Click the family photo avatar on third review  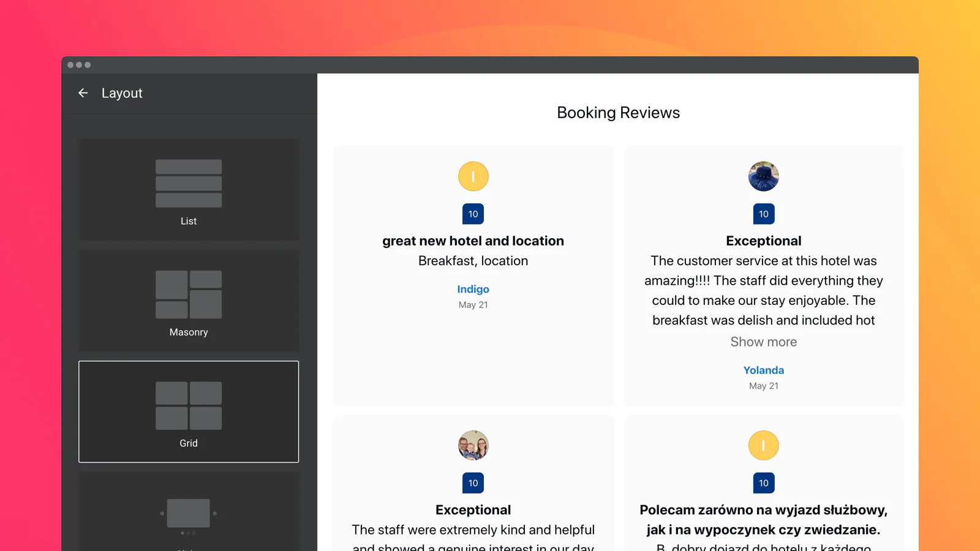pyautogui.click(x=473, y=445)
